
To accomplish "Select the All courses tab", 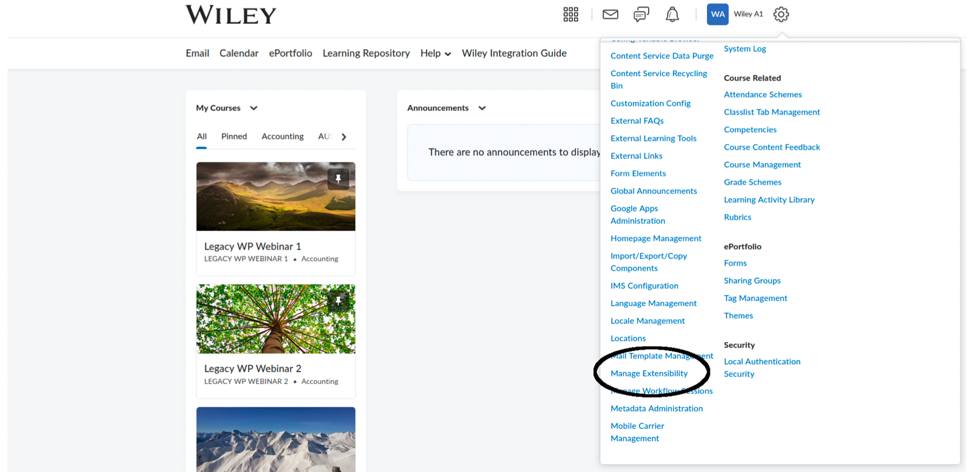I will pos(201,137).
